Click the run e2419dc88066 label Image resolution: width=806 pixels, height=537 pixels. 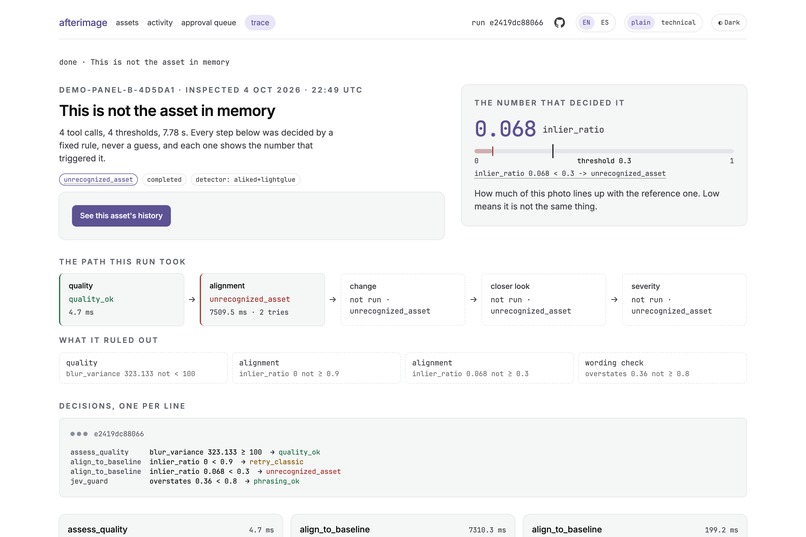pos(507,23)
